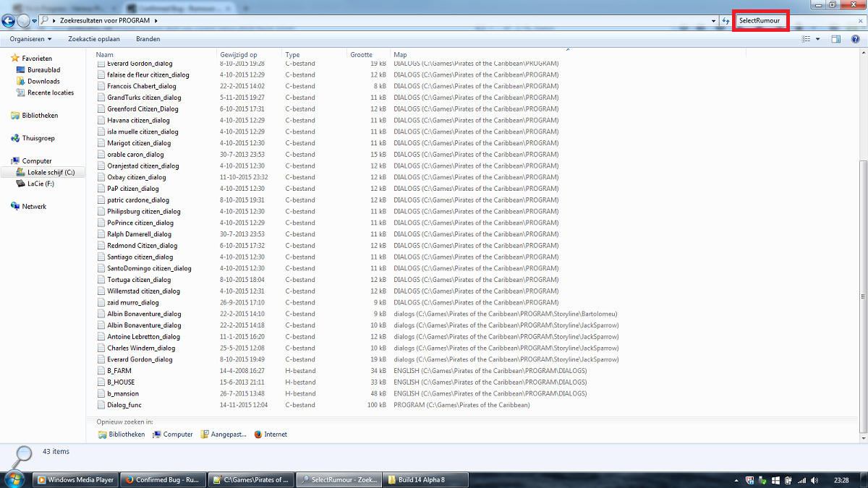Select file b_mansion

pos(123,394)
